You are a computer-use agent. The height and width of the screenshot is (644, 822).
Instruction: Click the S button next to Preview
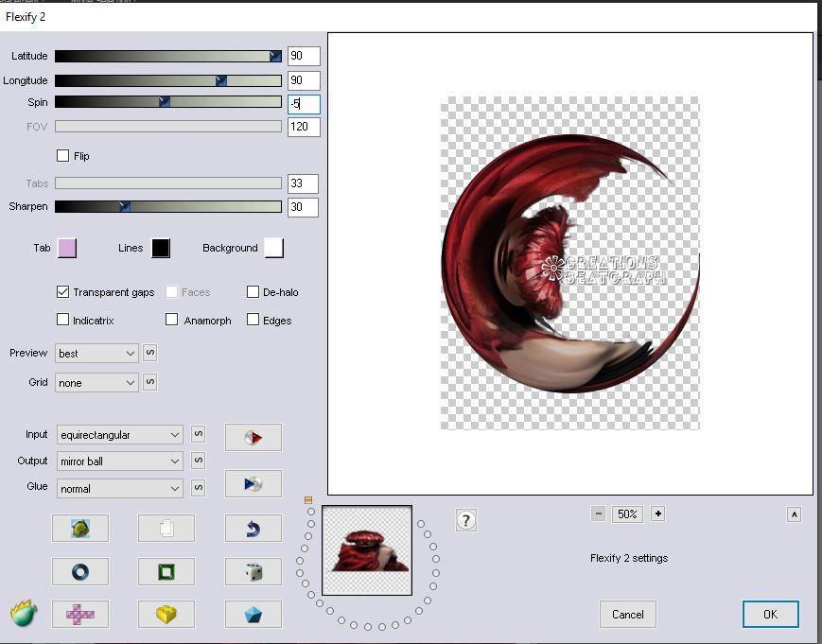point(150,353)
